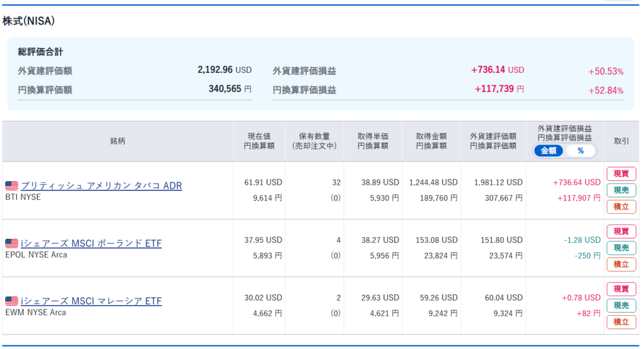Buy EPOL with the 現買 button

coord(621,231)
